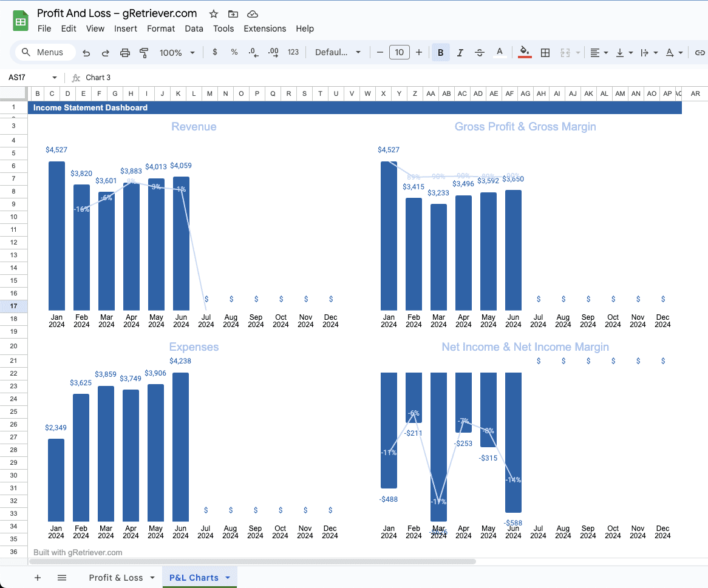
Task: Open the all sheets list
Action: coord(62,578)
